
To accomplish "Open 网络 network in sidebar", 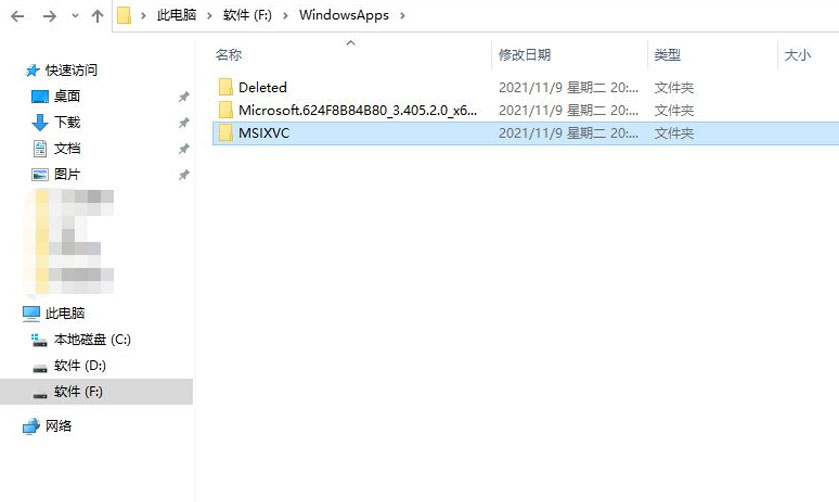I will tap(58, 426).
